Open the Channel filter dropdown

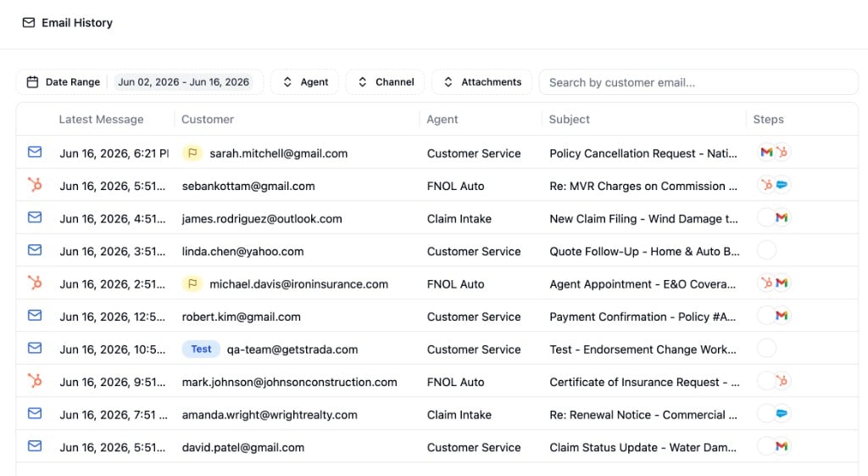pos(386,82)
